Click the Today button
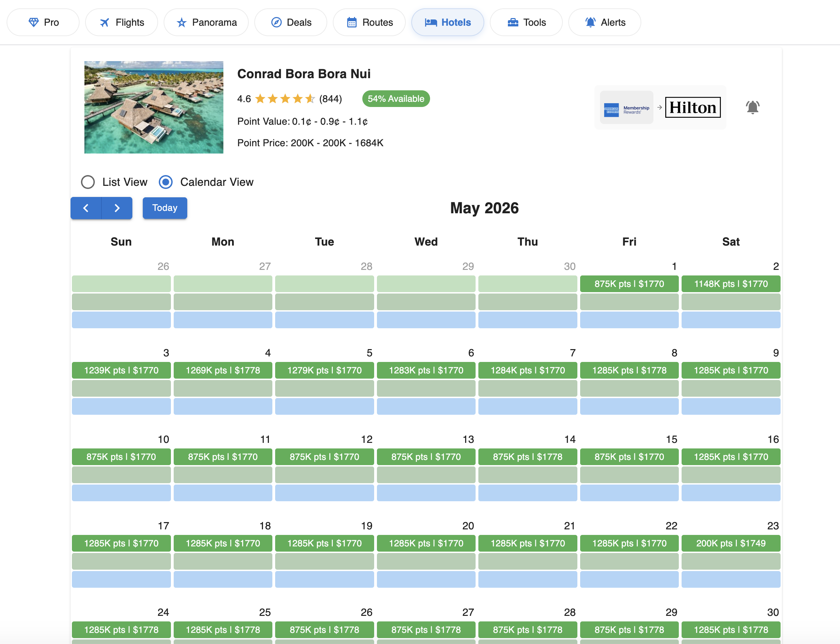Viewport: 840px width, 644px height. coord(165,208)
